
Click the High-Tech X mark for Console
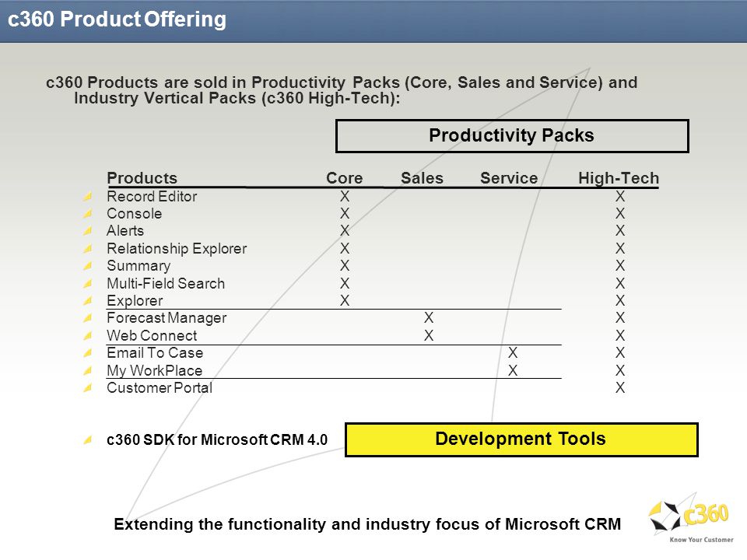620,213
